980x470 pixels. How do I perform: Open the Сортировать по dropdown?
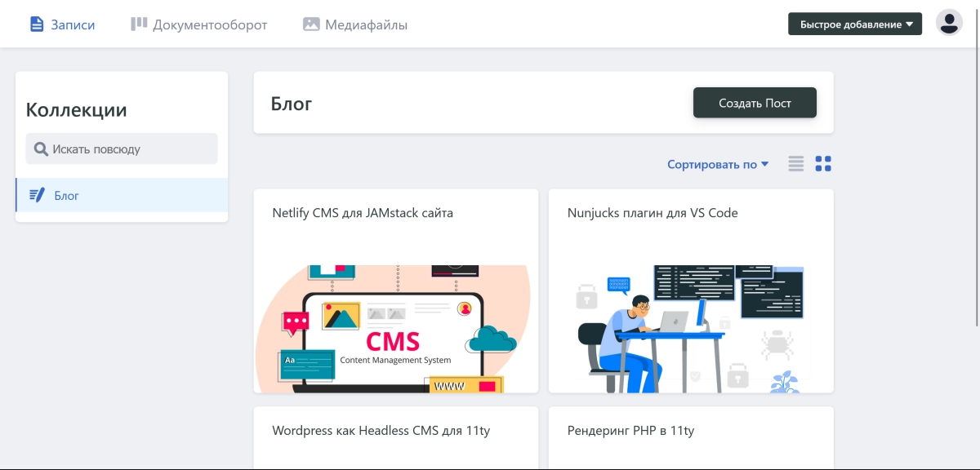tap(718, 164)
